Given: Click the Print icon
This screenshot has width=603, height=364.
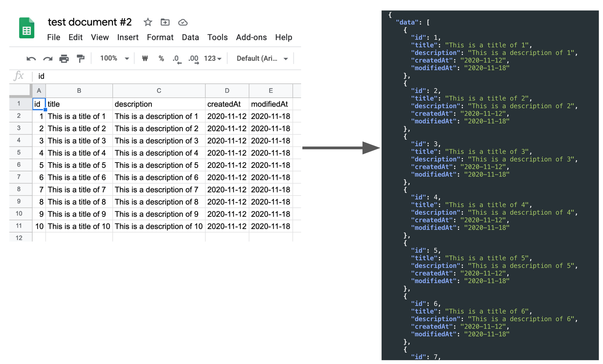Looking at the screenshot, I should pos(64,59).
